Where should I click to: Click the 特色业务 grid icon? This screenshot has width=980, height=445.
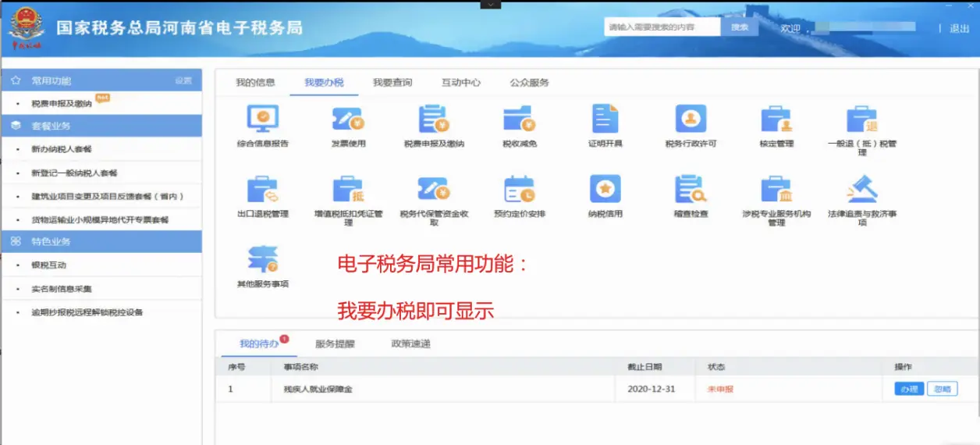16,242
